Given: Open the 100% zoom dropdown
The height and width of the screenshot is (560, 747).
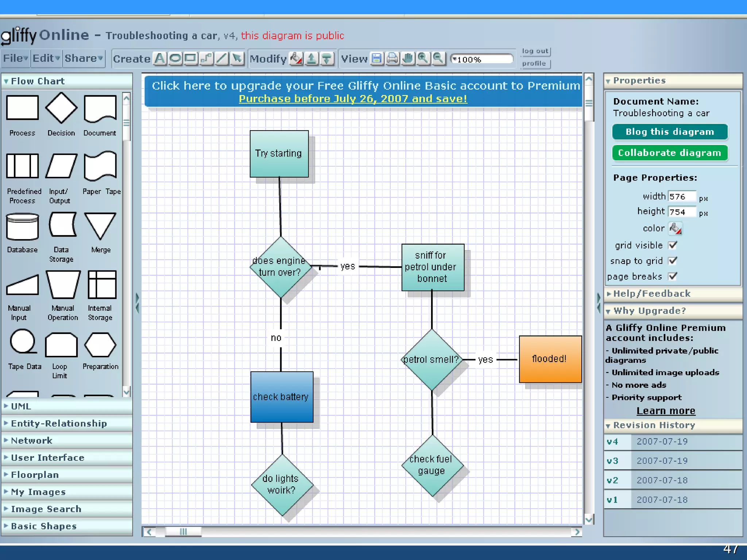Looking at the screenshot, I should tap(455, 59).
